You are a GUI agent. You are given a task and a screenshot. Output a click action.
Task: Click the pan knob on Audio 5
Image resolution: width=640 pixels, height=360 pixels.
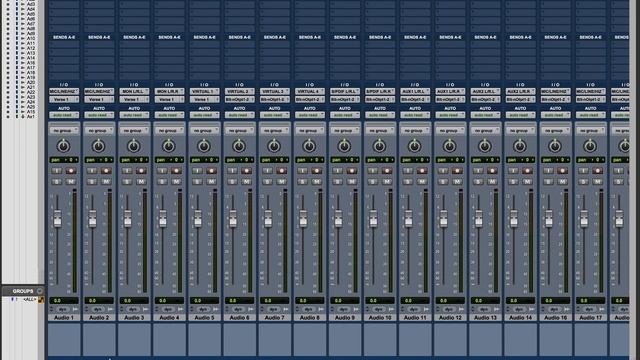(x=204, y=146)
